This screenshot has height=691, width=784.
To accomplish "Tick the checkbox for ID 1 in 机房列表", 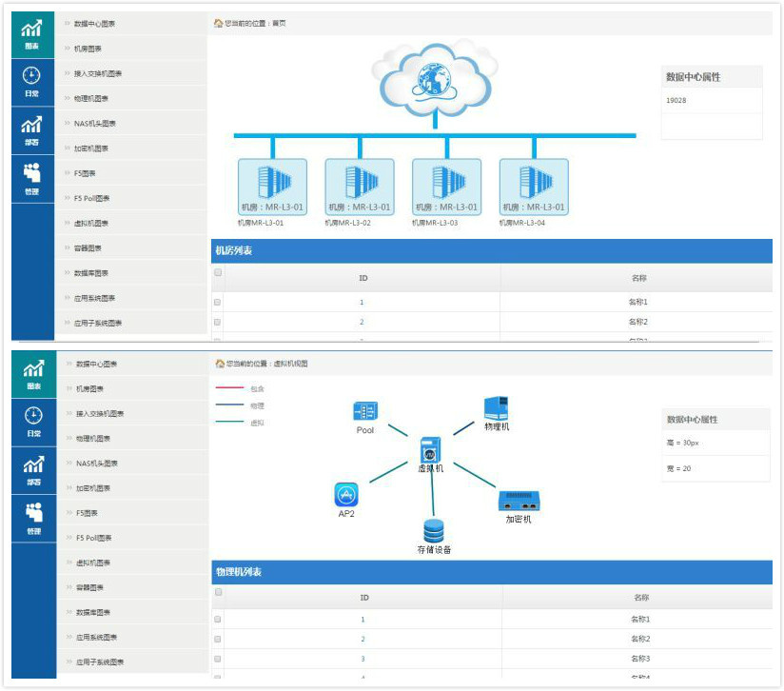I will tap(217, 302).
